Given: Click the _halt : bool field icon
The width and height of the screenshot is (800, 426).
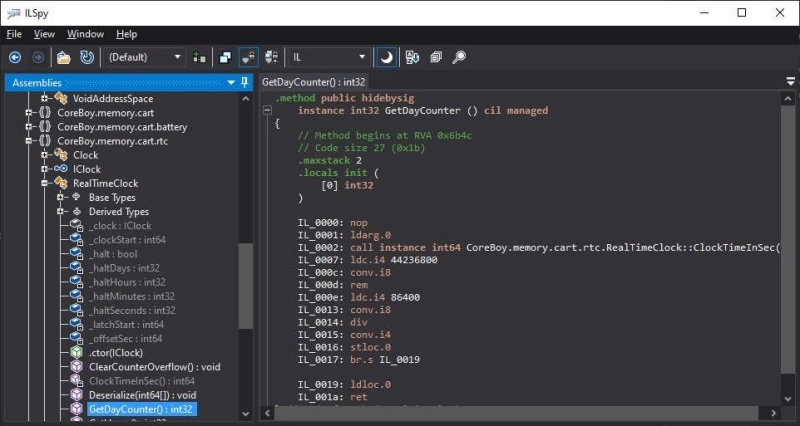Looking at the screenshot, I should [x=77, y=254].
